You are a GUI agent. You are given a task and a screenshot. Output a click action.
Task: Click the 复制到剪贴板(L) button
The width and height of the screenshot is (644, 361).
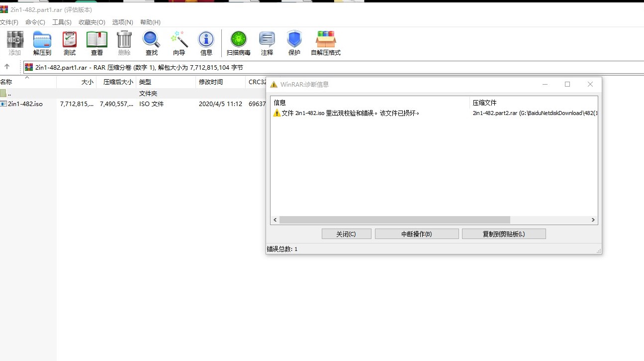pyautogui.click(x=504, y=234)
